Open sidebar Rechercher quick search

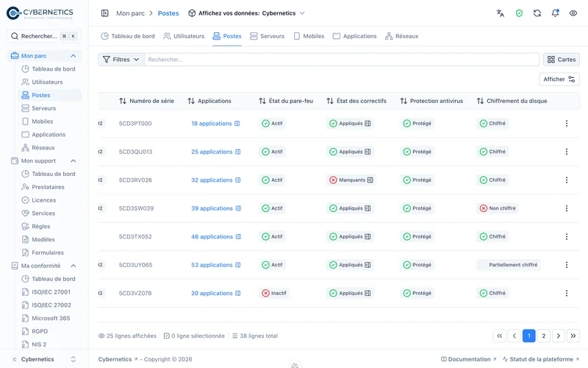pos(44,36)
